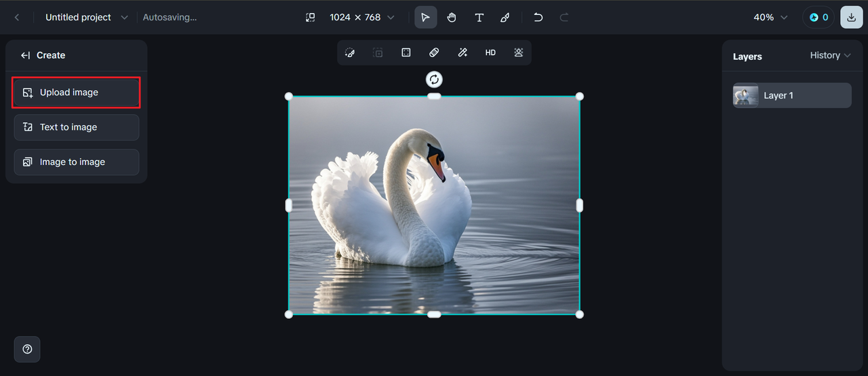Open the Inpaint brush tool
The width and height of the screenshot is (868, 376).
(x=350, y=52)
